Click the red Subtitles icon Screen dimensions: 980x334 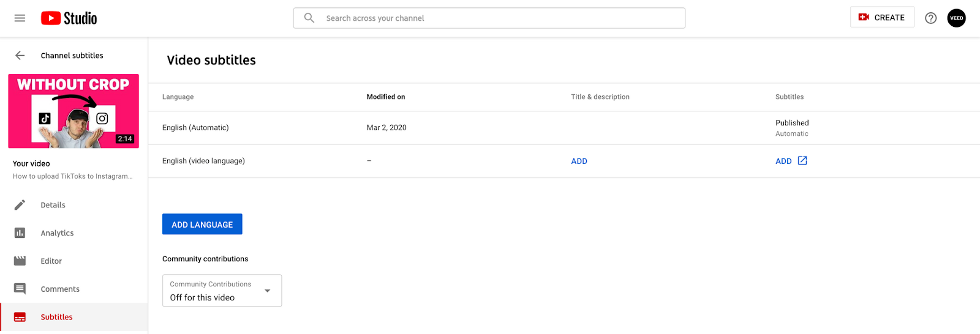click(x=20, y=317)
